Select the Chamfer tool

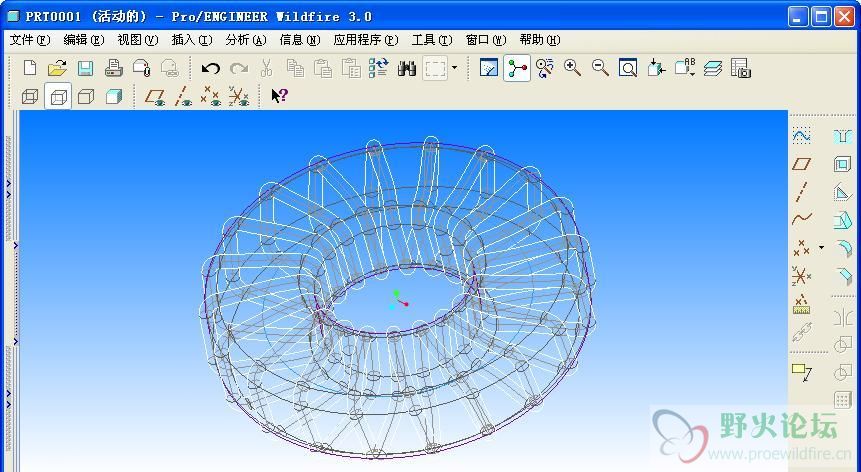(842, 276)
